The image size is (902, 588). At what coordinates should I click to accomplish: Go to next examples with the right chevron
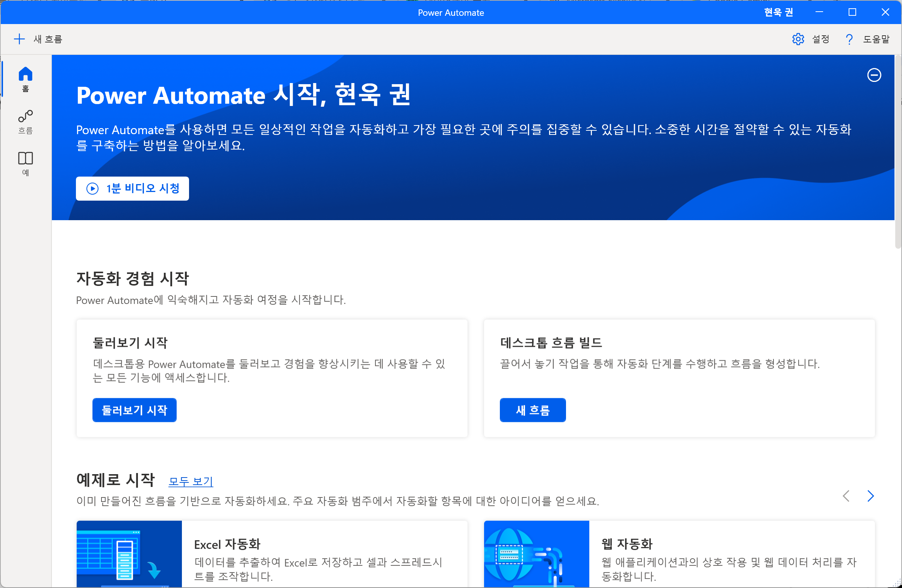870,496
